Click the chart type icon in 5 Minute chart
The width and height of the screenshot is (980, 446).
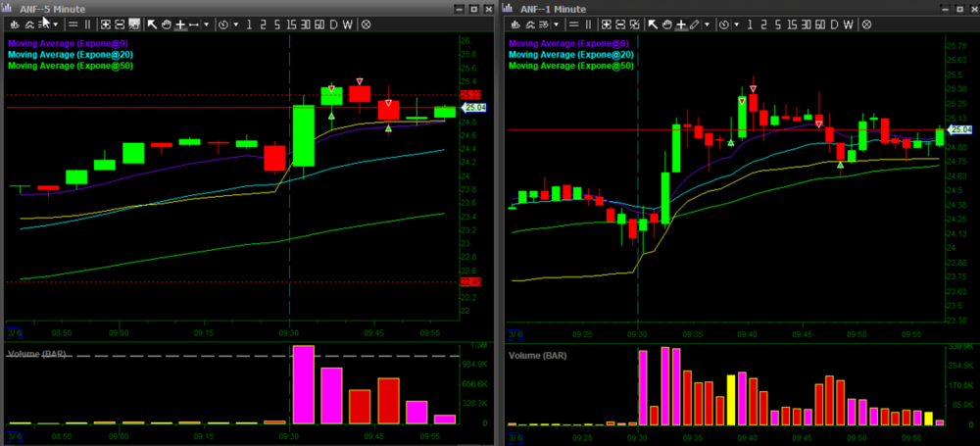pyautogui.click(x=14, y=24)
